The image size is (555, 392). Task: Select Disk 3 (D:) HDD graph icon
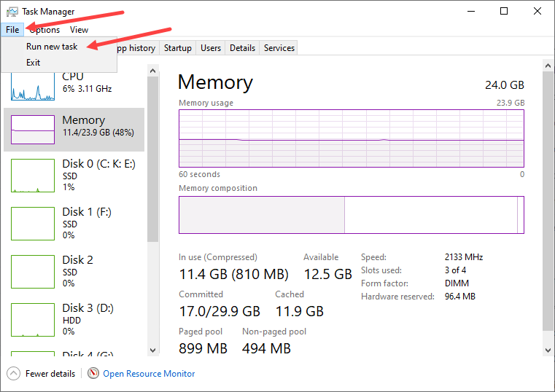pos(33,320)
